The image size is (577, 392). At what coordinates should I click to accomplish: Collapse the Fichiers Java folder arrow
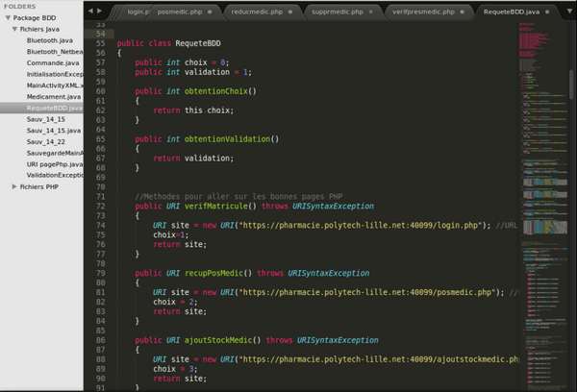14,30
